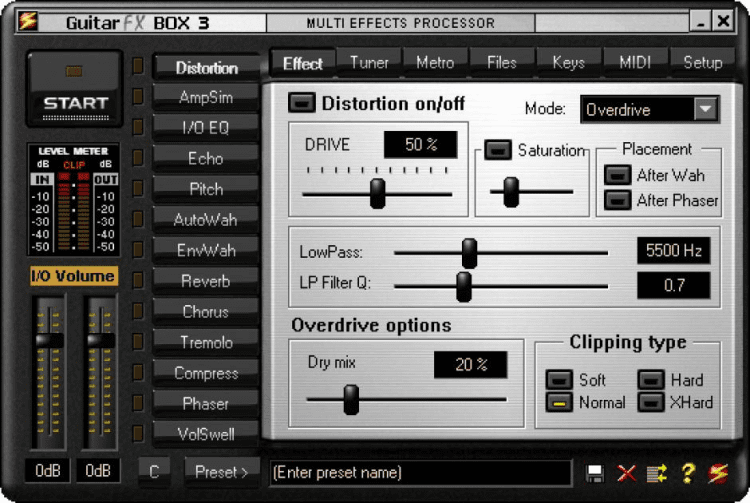Screen dimensions: 750x503
Task: Toggle the LED indicator next to Chorus
Action: click(x=138, y=311)
